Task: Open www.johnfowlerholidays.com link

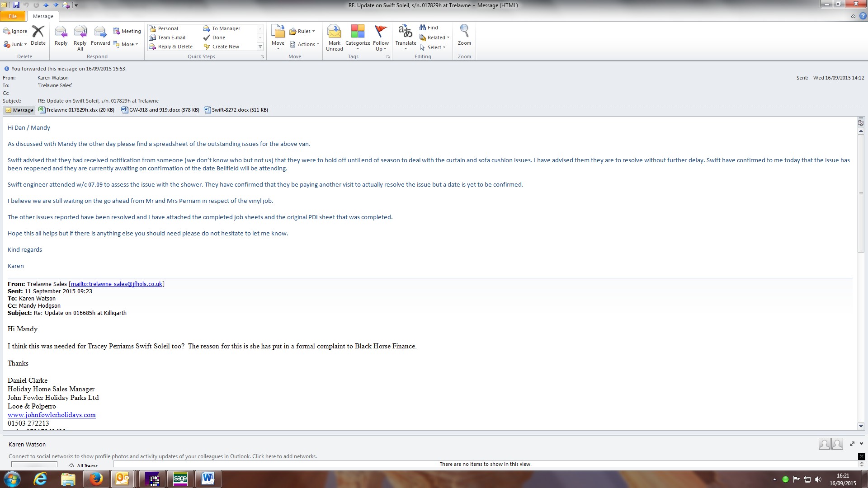Action: (x=52, y=415)
